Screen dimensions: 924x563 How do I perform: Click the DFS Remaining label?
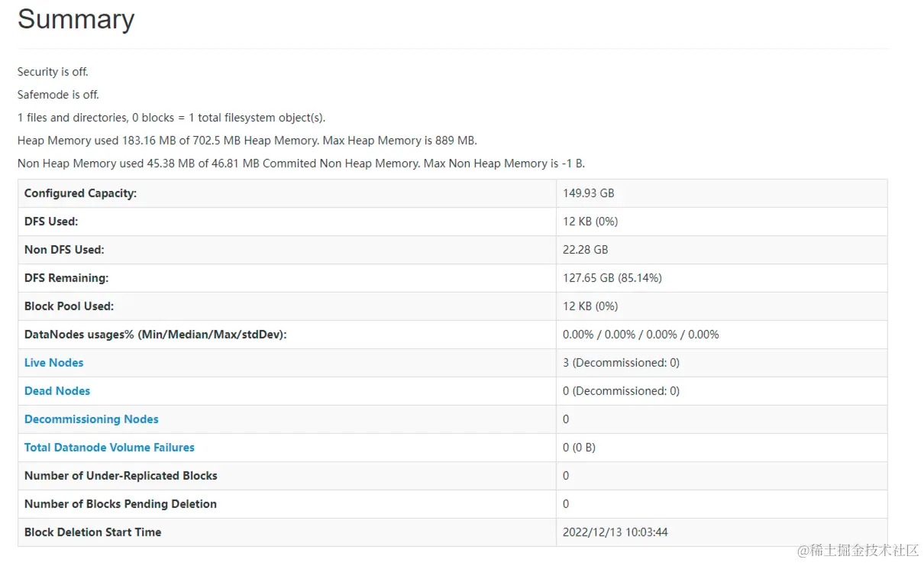pos(66,278)
